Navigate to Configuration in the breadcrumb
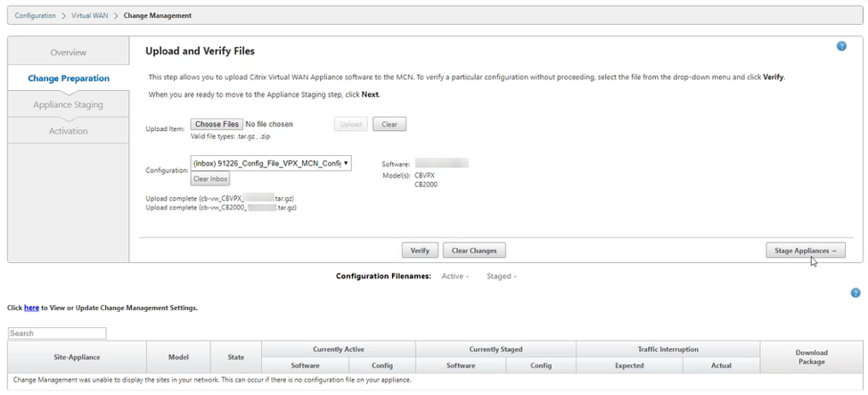Image resolution: width=868 pixels, height=395 pixels. coord(35,15)
